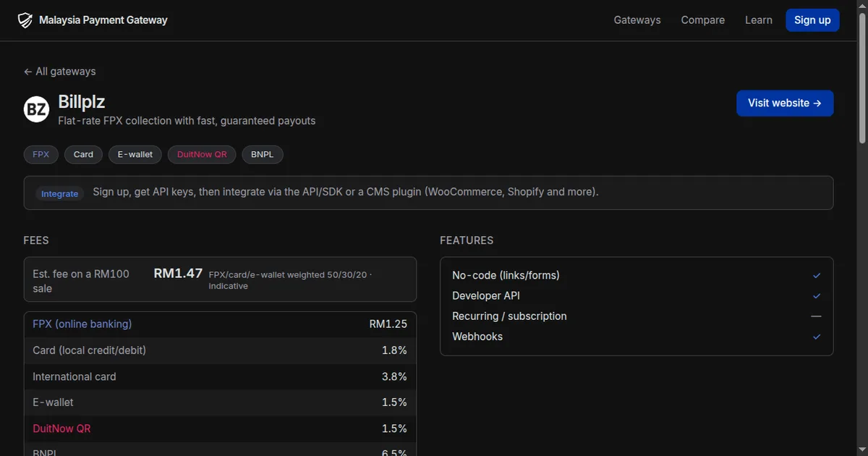Click the Billplz page title

click(82, 102)
